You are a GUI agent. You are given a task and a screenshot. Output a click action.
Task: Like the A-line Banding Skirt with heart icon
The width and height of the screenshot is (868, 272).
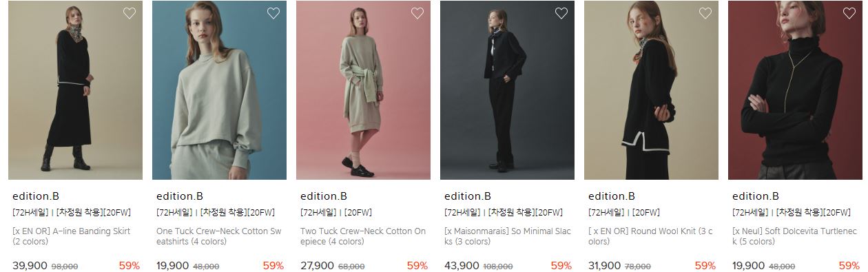[x=130, y=13]
